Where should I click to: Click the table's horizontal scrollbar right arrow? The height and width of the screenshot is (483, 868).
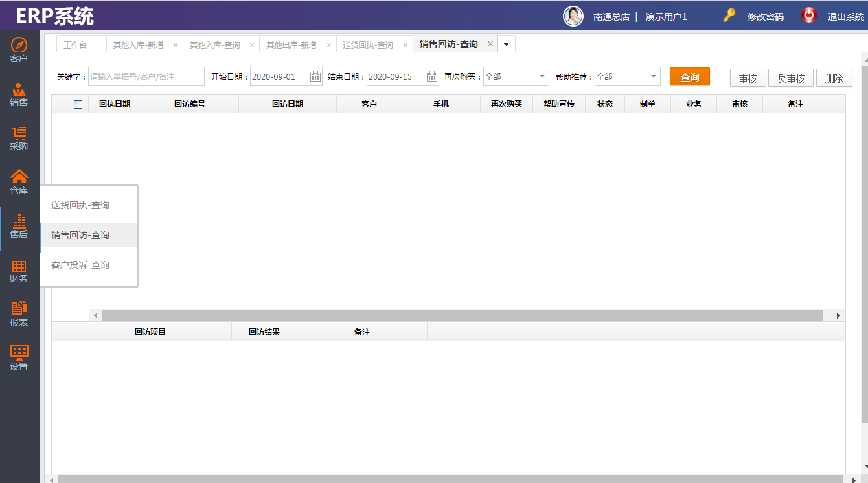coord(838,315)
